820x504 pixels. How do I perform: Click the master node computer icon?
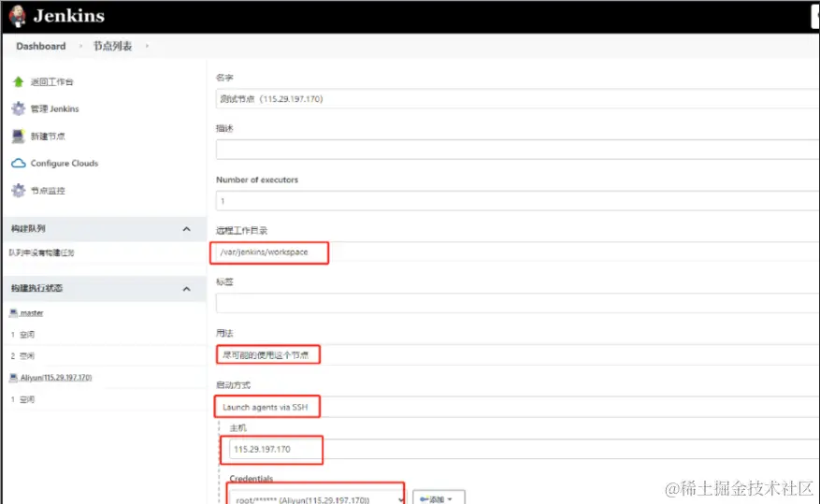click(x=14, y=312)
